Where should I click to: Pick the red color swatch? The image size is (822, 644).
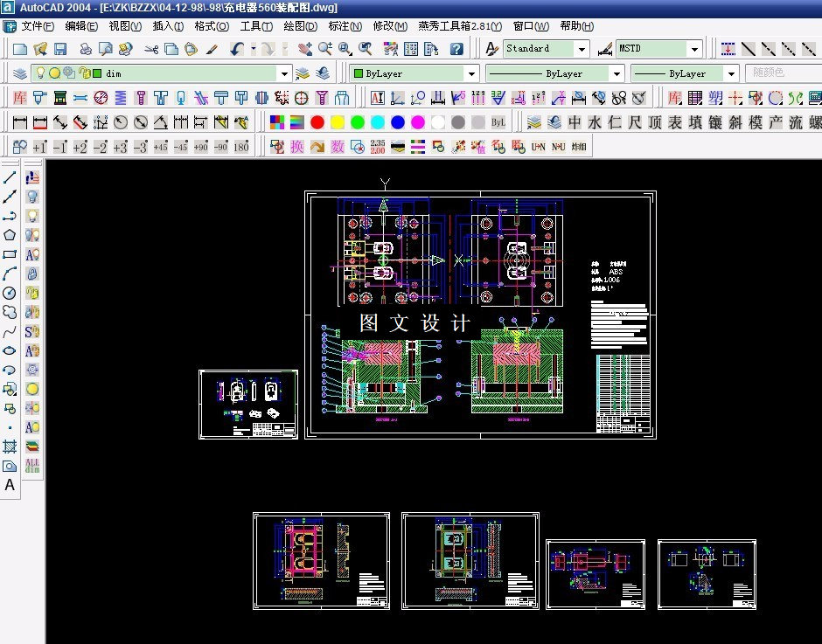tap(317, 122)
